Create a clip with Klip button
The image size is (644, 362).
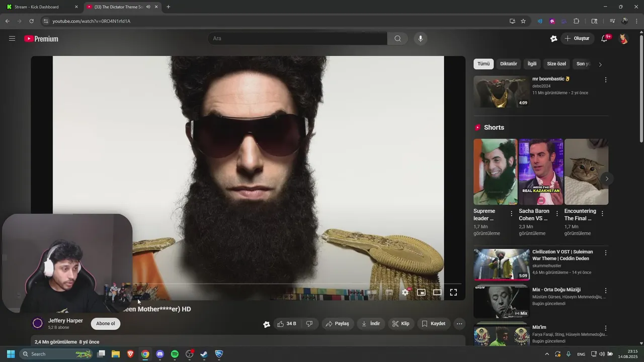[x=401, y=324]
